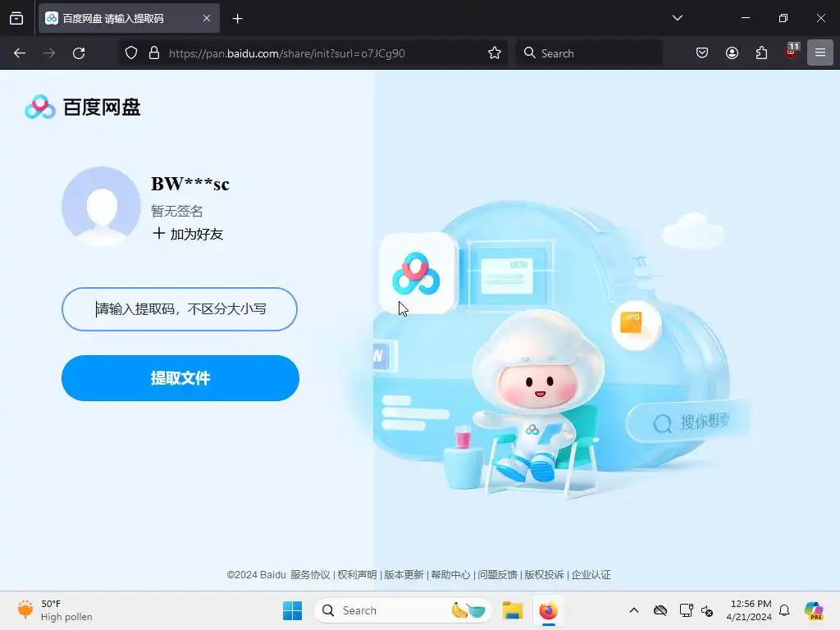Open the 服务协议 footer link
Image resolution: width=840 pixels, height=630 pixels.
311,575
